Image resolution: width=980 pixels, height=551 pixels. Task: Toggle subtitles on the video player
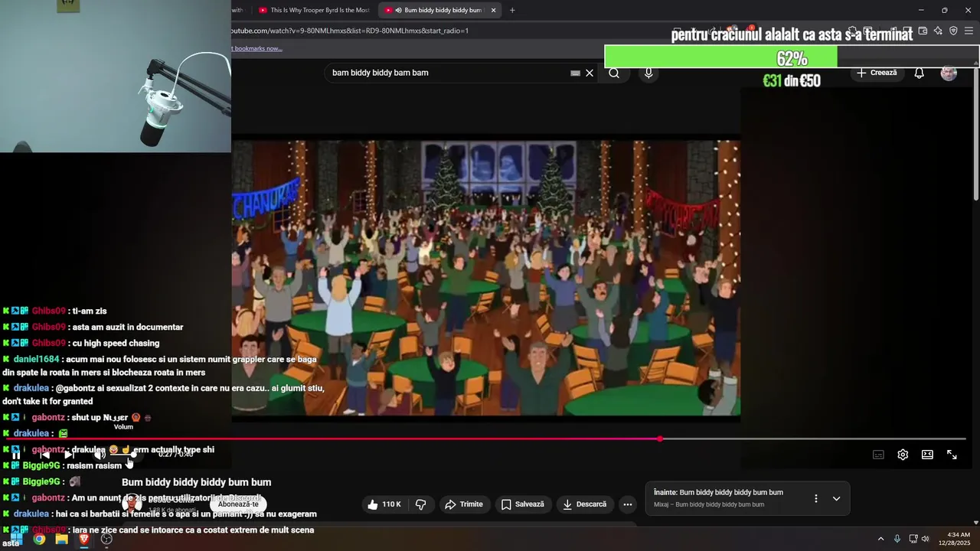tap(878, 455)
